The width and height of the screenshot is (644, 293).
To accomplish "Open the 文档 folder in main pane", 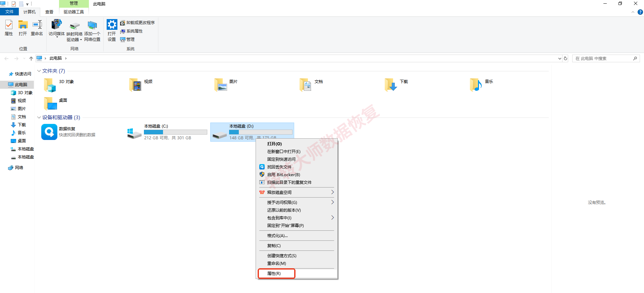I will (306, 85).
